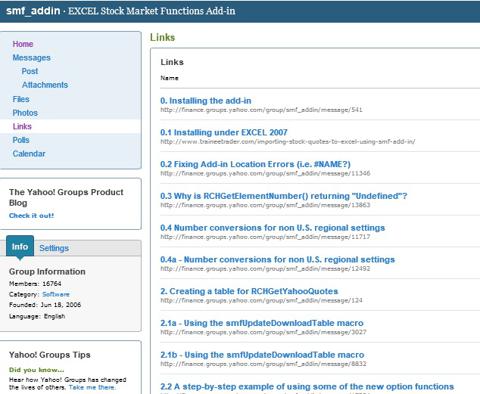The image size is (480, 394).
Task: Open the Files section
Action: pos(21,99)
